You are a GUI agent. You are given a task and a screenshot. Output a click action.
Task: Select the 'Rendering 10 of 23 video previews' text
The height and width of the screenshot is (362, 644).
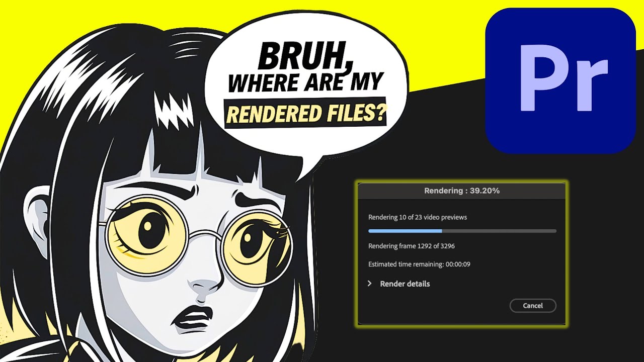pos(418,217)
